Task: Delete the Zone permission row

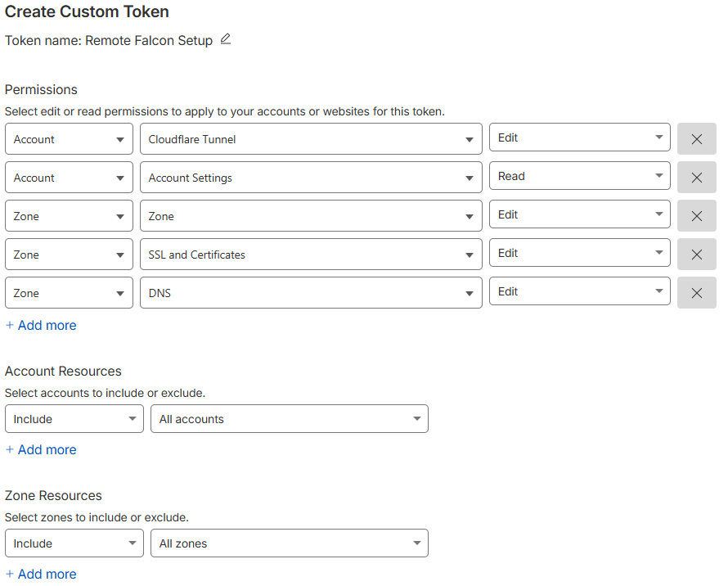Action: [x=696, y=216]
